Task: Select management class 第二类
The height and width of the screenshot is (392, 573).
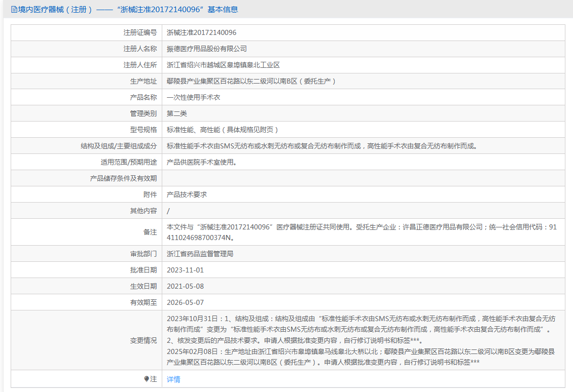Action: tap(177, 113)
